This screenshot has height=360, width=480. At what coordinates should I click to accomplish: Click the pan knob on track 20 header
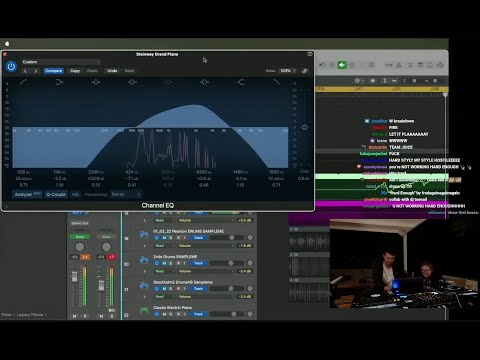[x=250, y=263]
